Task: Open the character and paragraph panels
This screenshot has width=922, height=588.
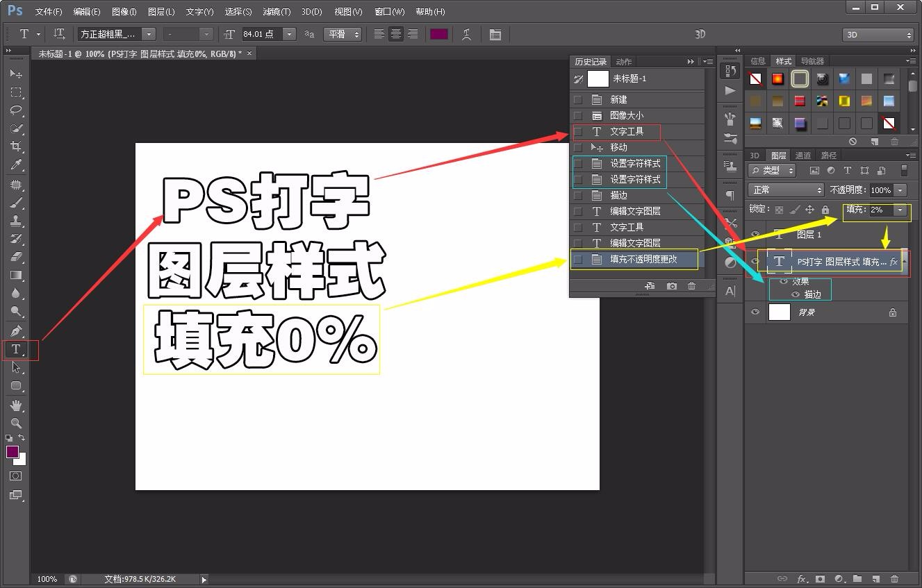Action: [x=495, y=34]
